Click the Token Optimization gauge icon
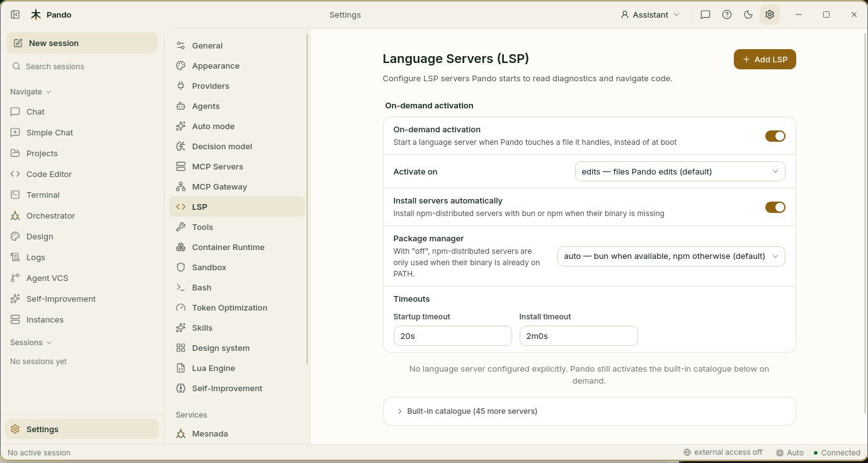Image resolution: width=868 pixels, height=463 pixels. (181, 307)
